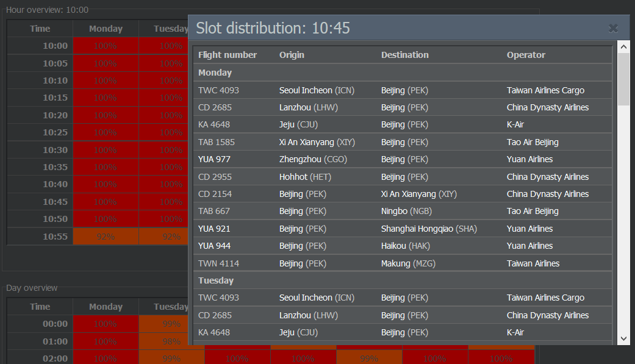Select flight CD 2955

[215, 177]
